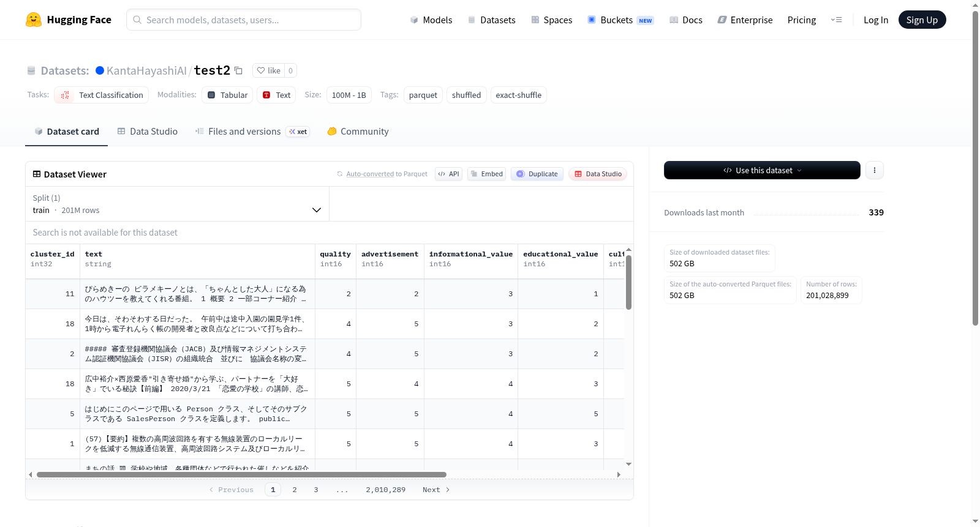Click the Tabular modality icon

pyautogui.click(x=211, y=95)
